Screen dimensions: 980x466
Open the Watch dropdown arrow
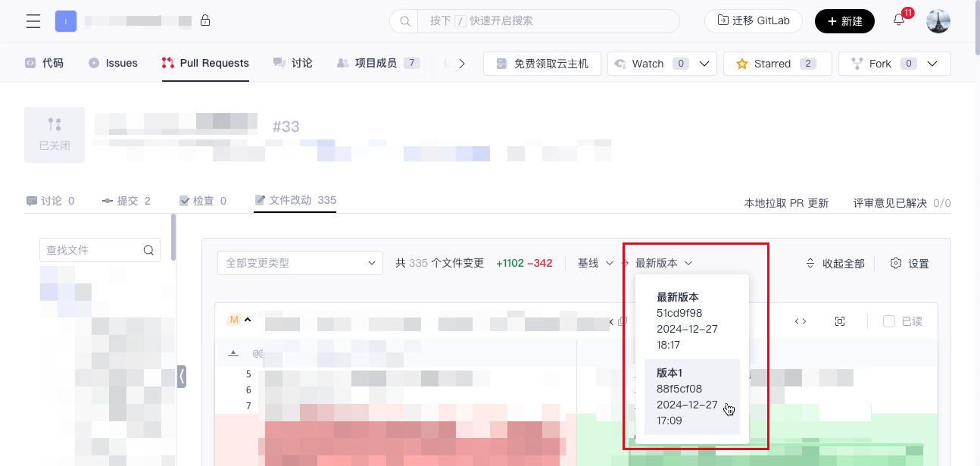click(x=704, y=64)
